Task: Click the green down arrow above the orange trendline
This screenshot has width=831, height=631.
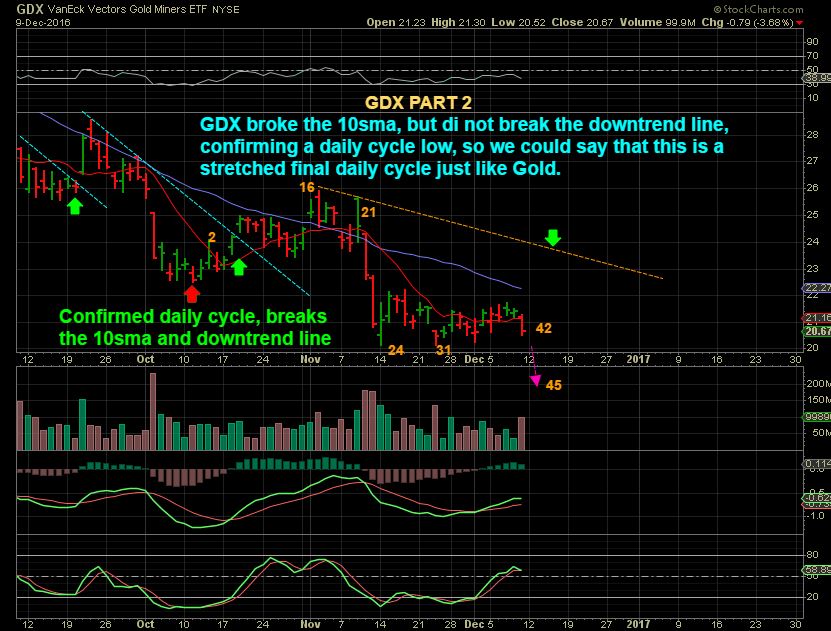Action: (553, 238)
